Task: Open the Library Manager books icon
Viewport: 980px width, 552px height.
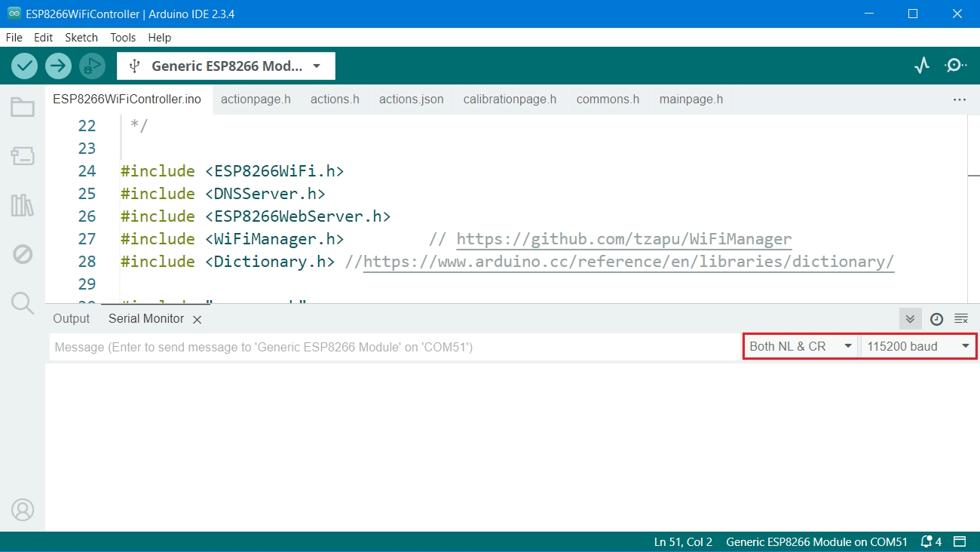Action: 23,205
